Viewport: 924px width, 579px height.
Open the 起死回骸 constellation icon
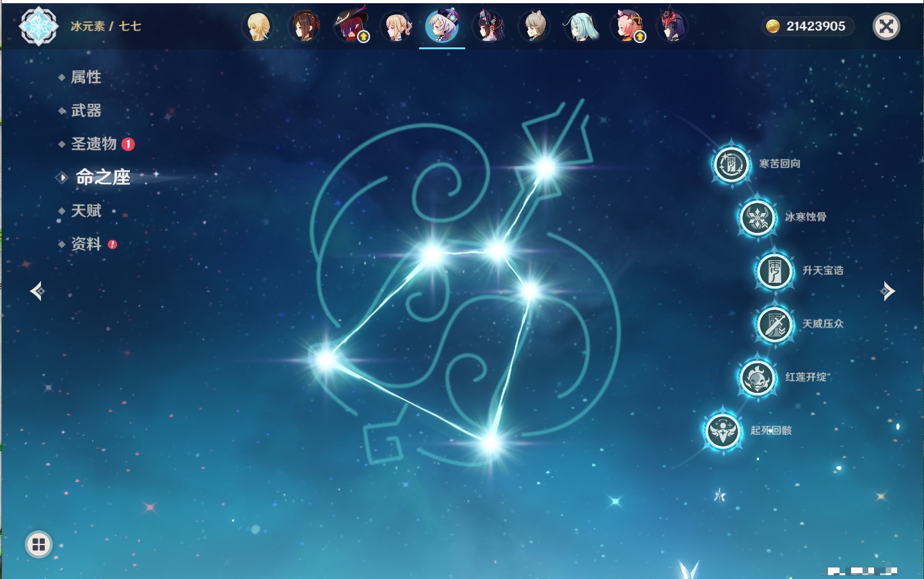tap(723, 431)
